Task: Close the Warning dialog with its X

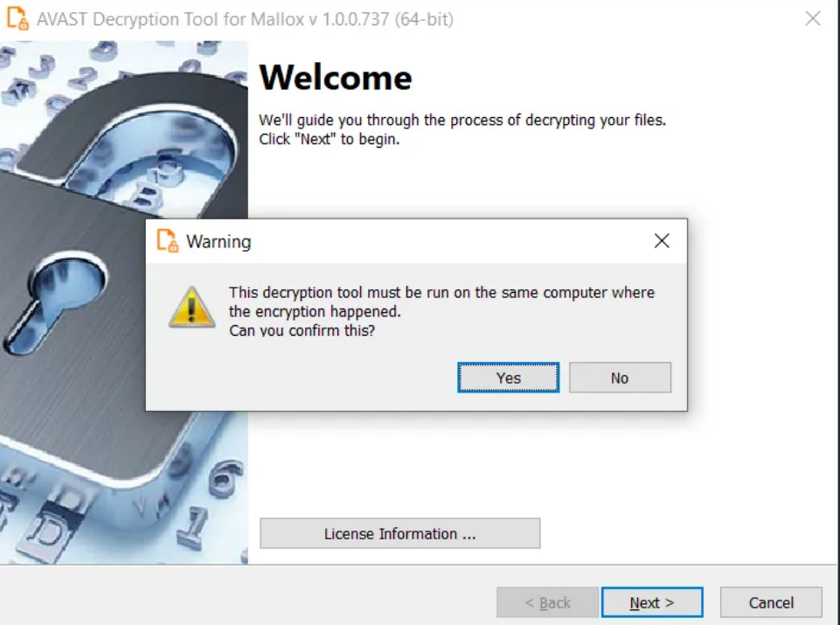Action: point(662,241)
